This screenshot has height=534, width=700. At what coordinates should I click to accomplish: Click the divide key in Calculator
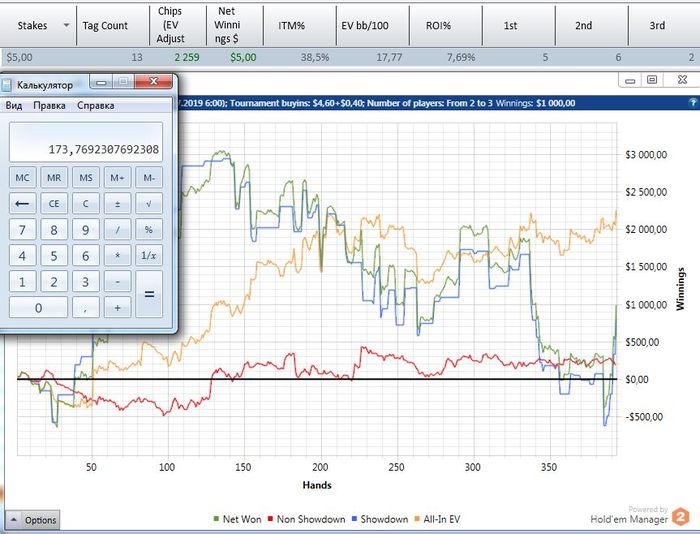point(117,229)
